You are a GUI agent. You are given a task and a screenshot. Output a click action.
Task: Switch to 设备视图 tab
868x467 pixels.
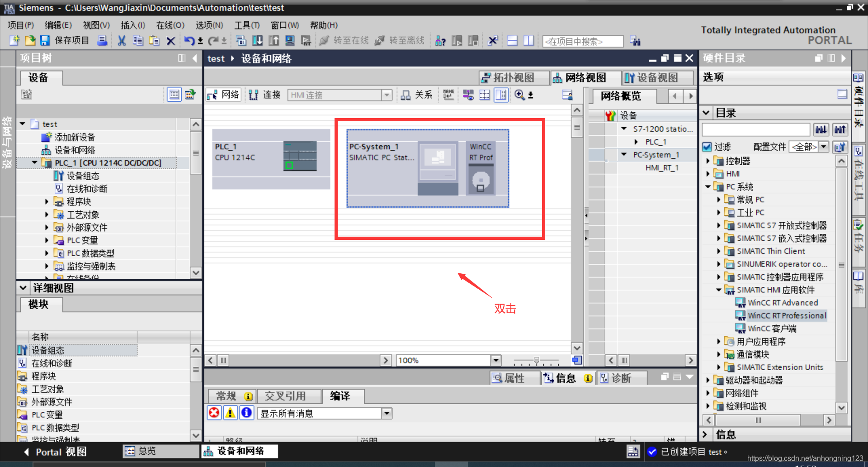[x=658, y=78]
